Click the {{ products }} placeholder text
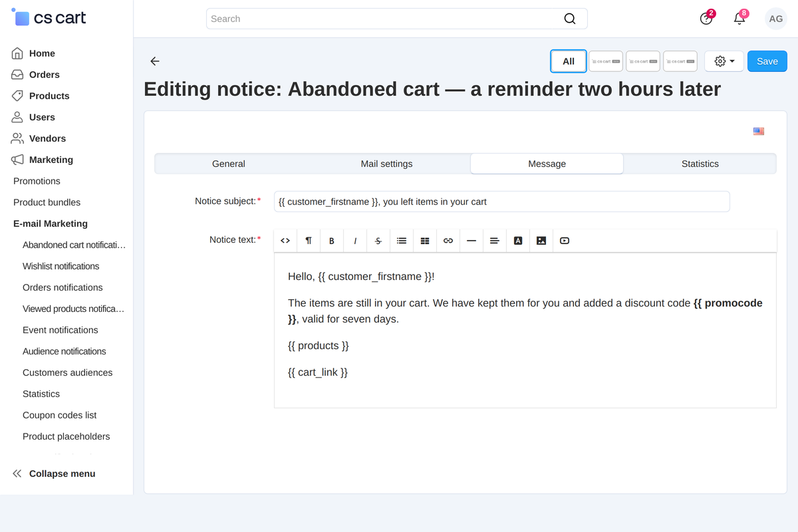The image size is (798, 532). [x=318, y=346]
